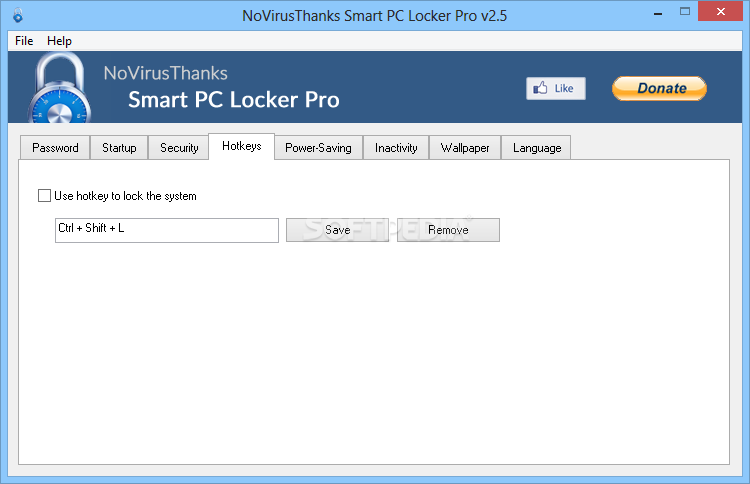The image size is (750, 484).
Task: Click the 'NoVirusThanks' banner text
Action: tap(165, 73)
